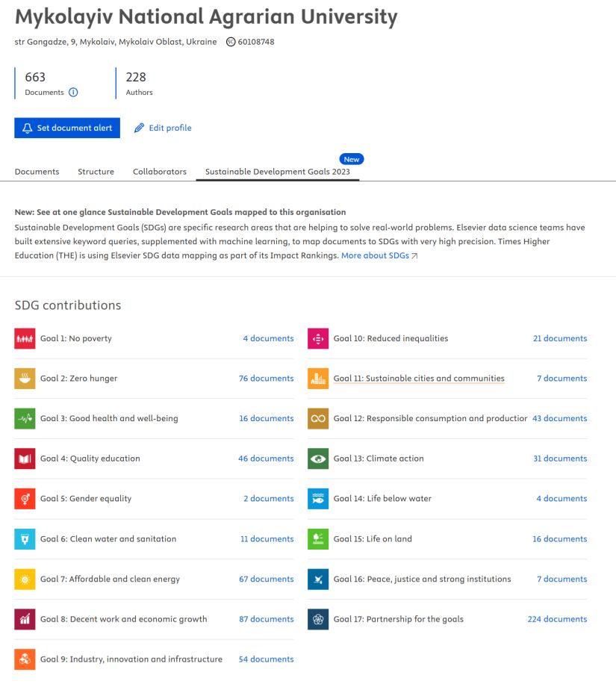Click the info icon beside Documents count
This screenshot has height=687, width=616.
coord(74,92)
